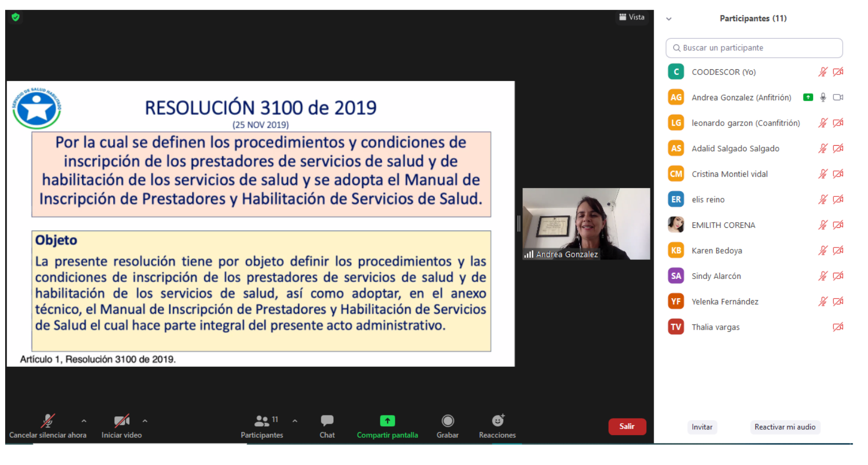Open the participants options arrow beside counter

point(295,421)
